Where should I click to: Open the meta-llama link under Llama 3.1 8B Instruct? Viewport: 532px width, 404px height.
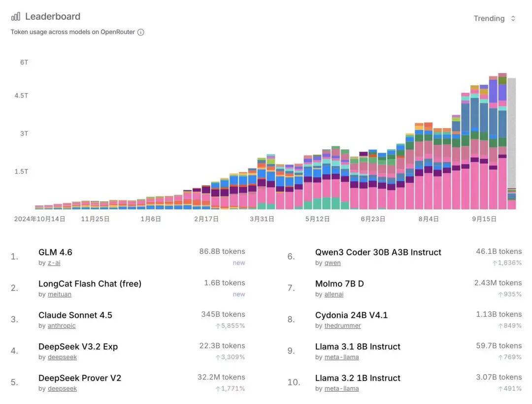[x=342, y=357]
